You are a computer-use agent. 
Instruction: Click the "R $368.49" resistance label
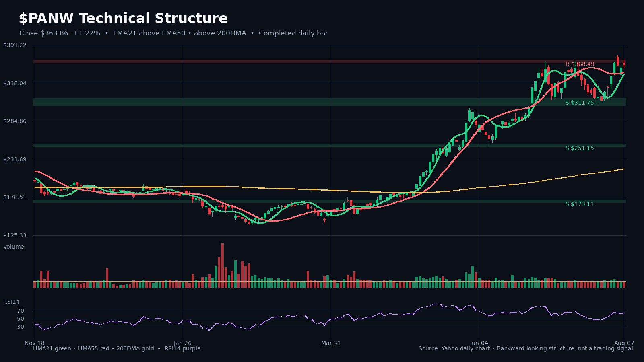[580, 64]
